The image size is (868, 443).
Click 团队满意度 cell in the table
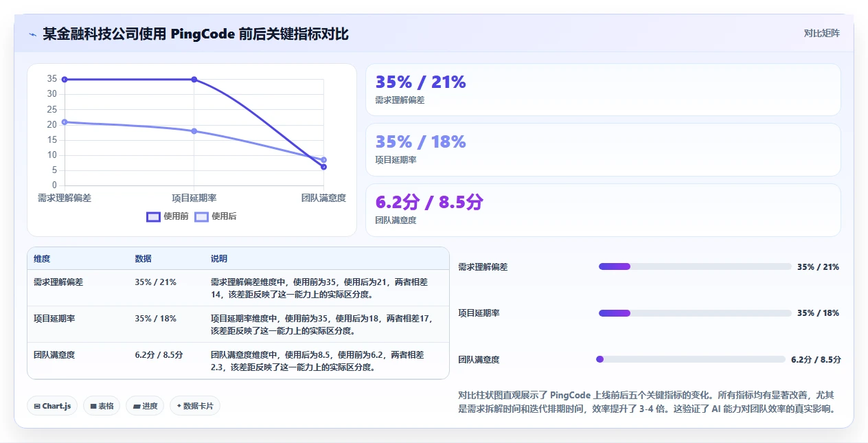pos(54,355)
